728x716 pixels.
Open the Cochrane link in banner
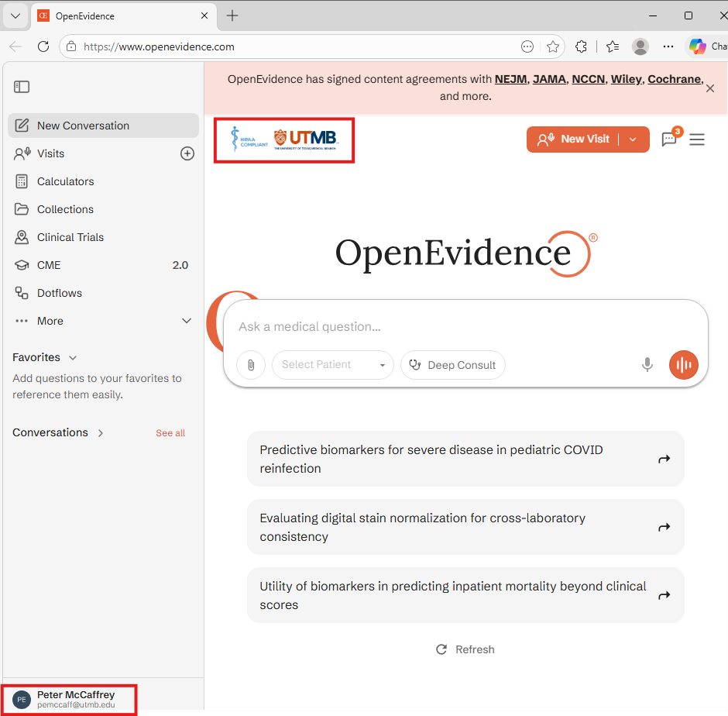tap(675, 79)
